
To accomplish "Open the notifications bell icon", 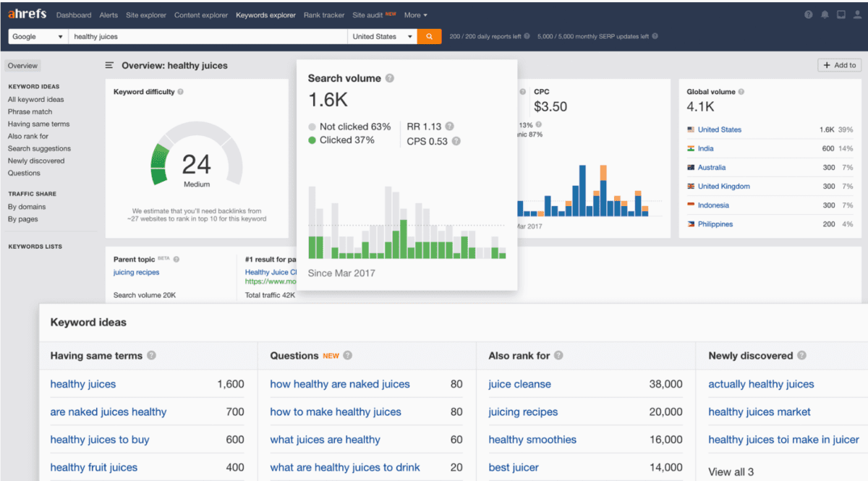I will click(x=825, y=14).
